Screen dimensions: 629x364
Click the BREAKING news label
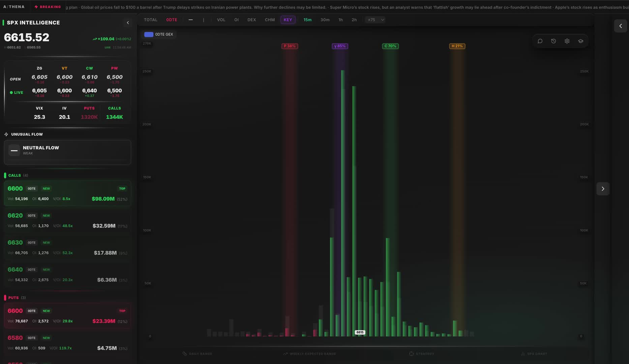point(48,6)
